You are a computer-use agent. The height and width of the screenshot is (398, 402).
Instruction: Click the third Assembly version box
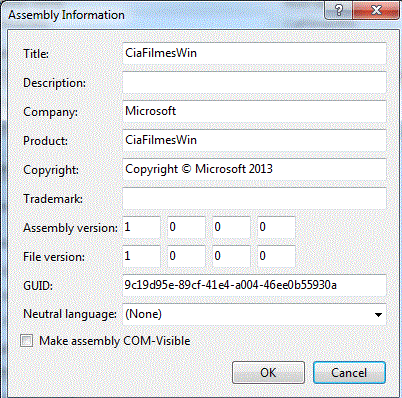(x=231, y=227)
